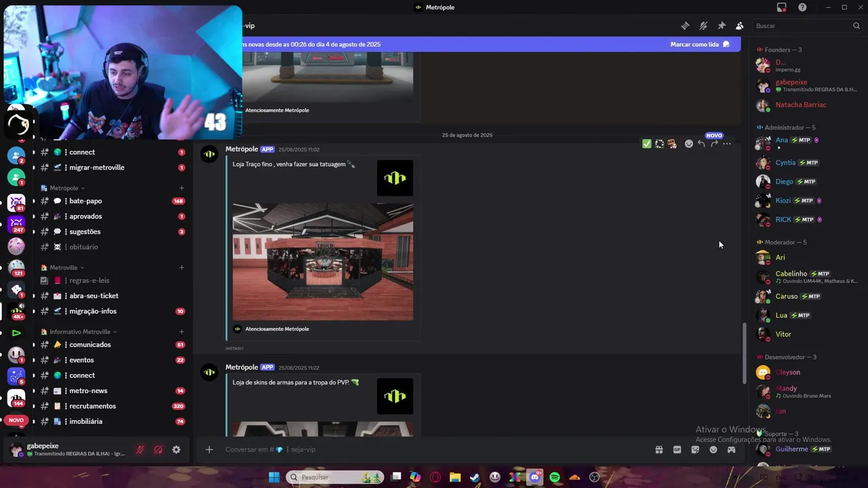Click plus attach button in message bar
This screenshot has width=868, height=488.
pyautogui.click(x=209, y=449)
